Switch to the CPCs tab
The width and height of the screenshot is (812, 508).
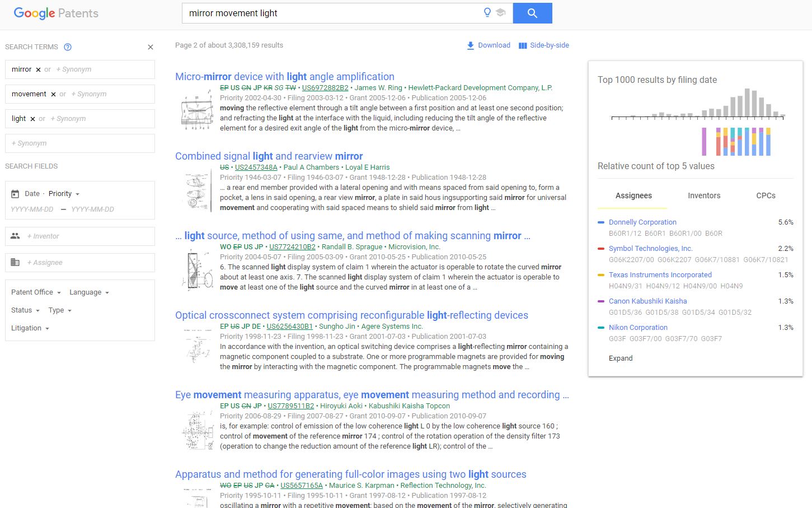766,195
